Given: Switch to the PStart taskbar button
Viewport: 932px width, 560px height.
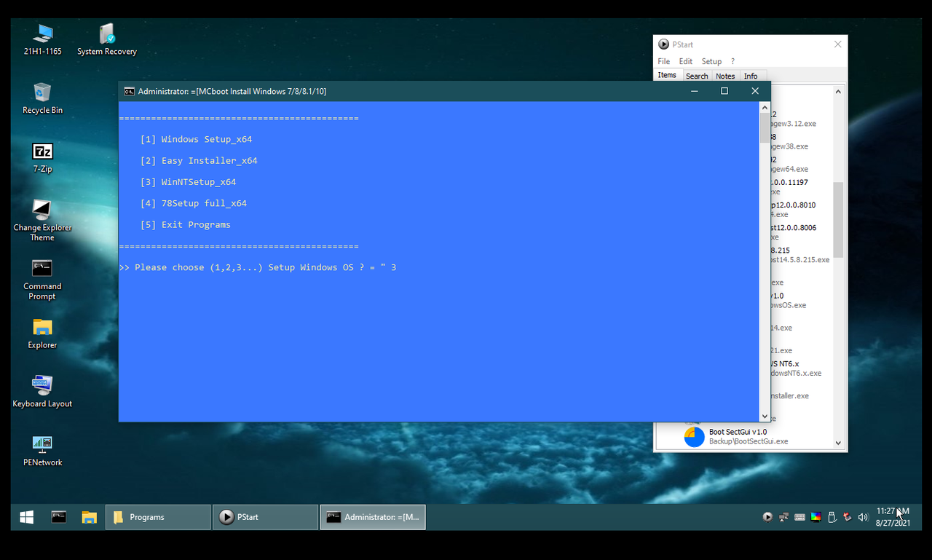Looking at the screenshot, I should 265,517.
